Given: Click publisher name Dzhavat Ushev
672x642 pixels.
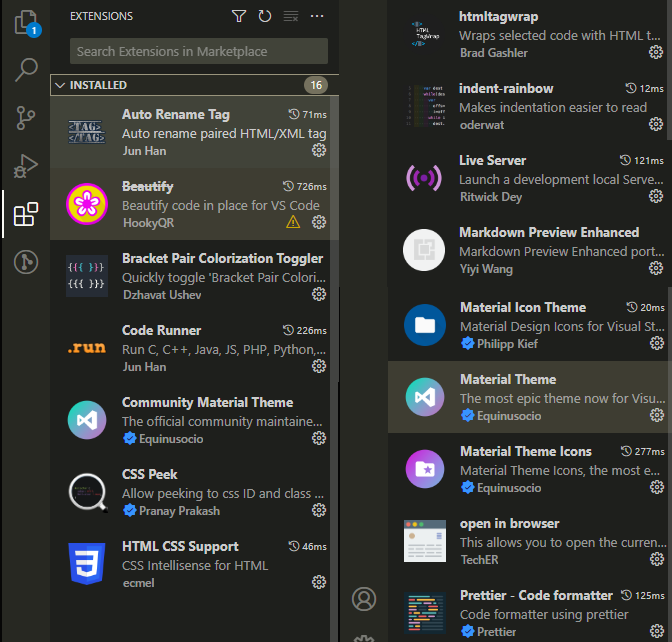Looking at the screenshot, I should 162,295.
